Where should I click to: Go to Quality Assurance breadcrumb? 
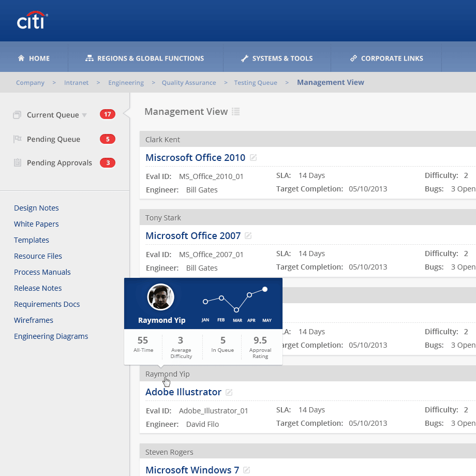tap(189, 83)
